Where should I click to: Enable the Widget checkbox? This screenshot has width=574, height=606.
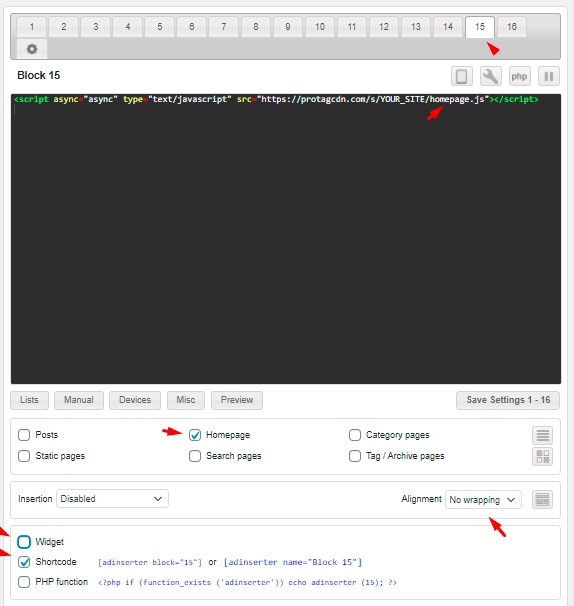pos(24,542)
